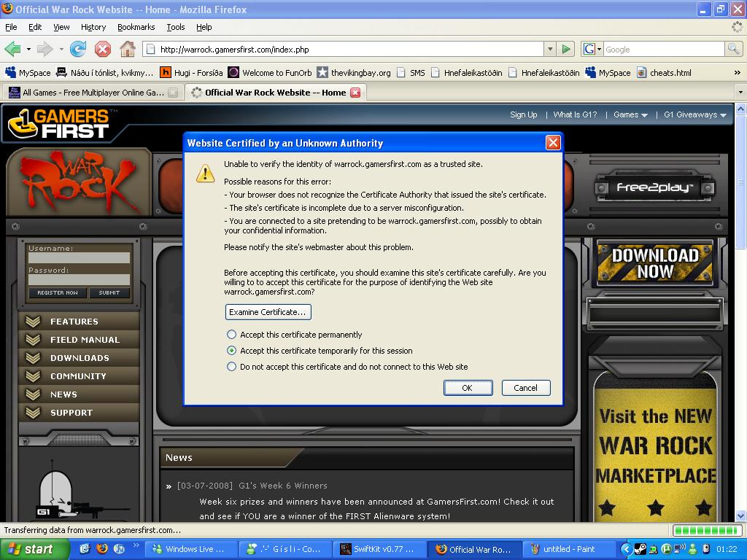Viewport: 747px width, 560px height.
Task: Click the What Is G1? link
Action: click(x=575, y=114)
